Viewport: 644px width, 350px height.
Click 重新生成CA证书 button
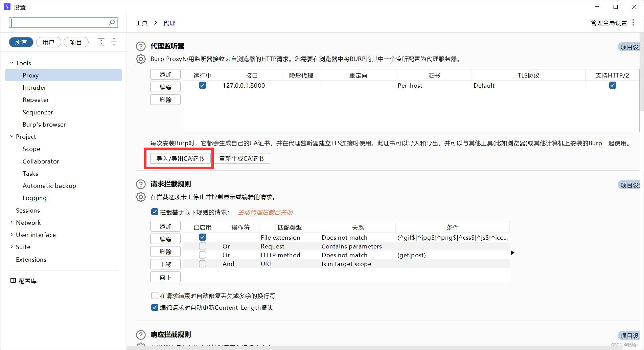coord(241,158)
